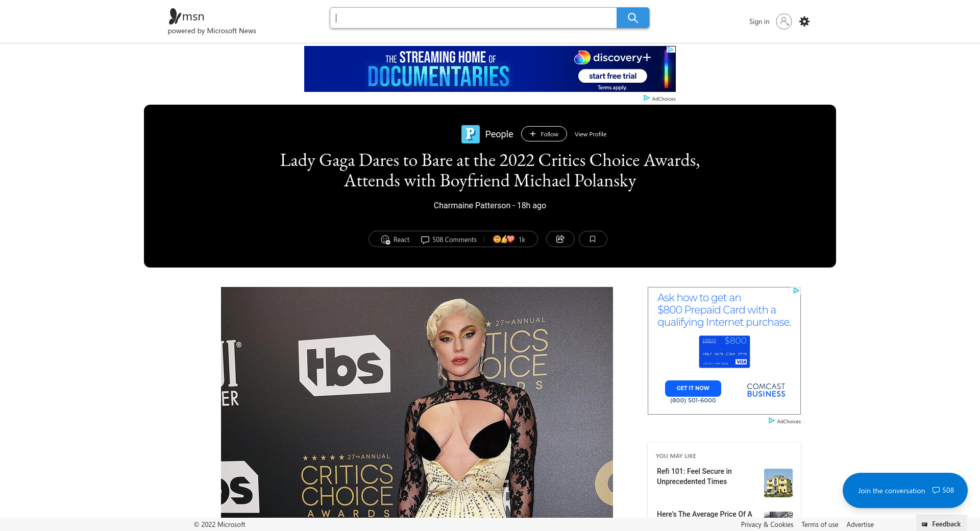980x531 pixels.
Task: Open the share article icon
Action: (560, 239)
